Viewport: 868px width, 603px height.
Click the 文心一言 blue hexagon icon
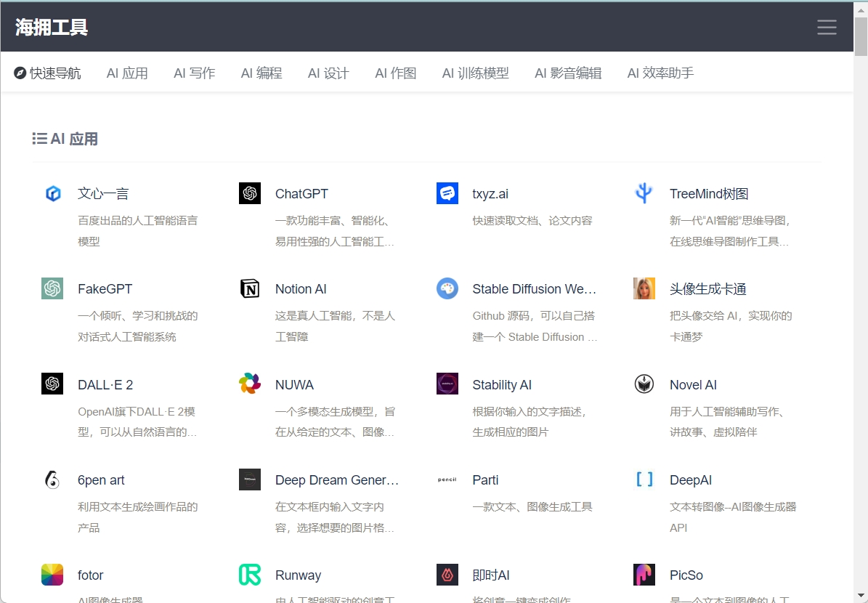pos(53,193)
